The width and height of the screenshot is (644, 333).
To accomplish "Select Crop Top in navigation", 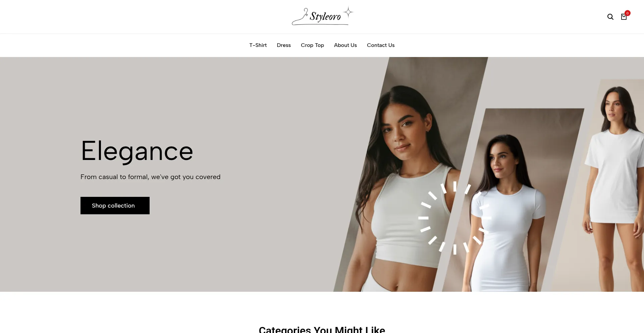I will pyautogui.click(x=312, y=45).
